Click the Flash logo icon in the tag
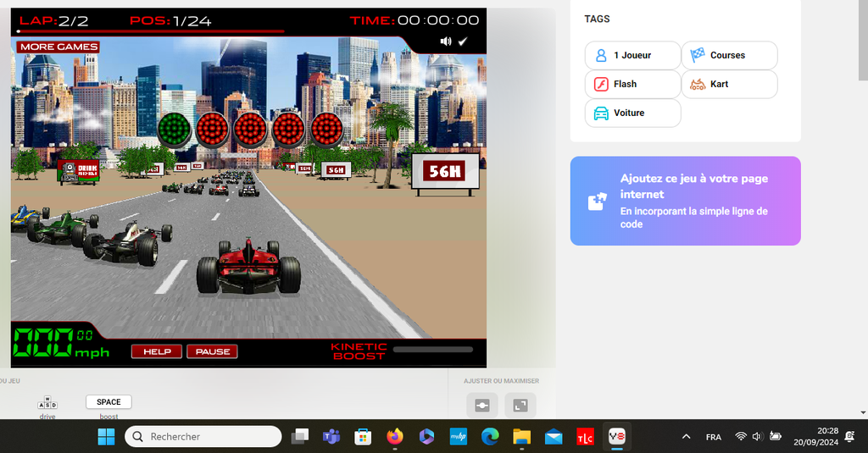Screen dimensions: 868x453 tap(601, 84)
